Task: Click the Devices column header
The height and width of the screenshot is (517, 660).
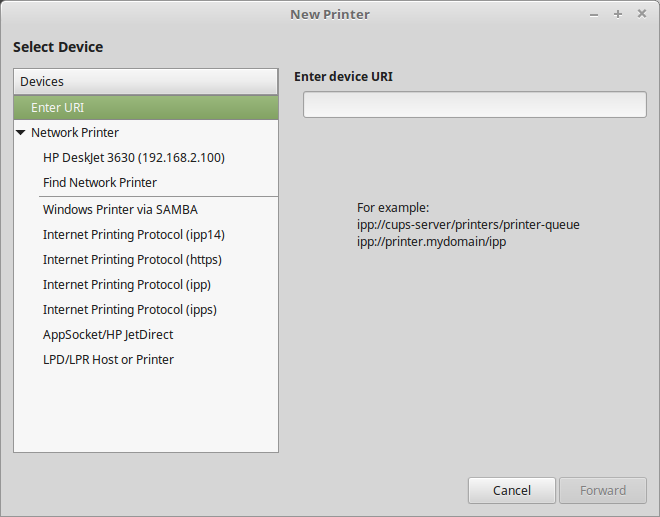Action: coord(145,82)
